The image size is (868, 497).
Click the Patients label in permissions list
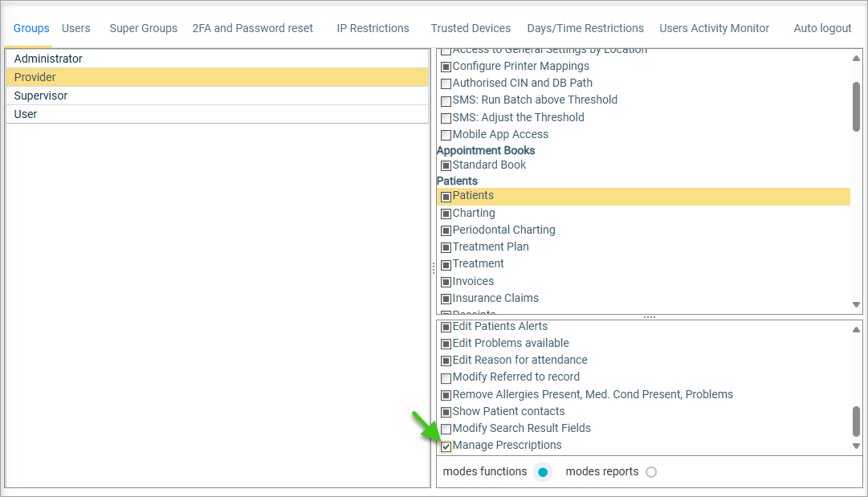point(473,195)
